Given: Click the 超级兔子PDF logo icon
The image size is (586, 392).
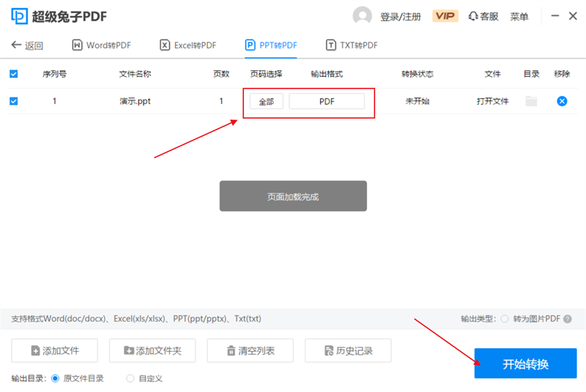Looking at the screenshot, I should click(x=20, y=16).
